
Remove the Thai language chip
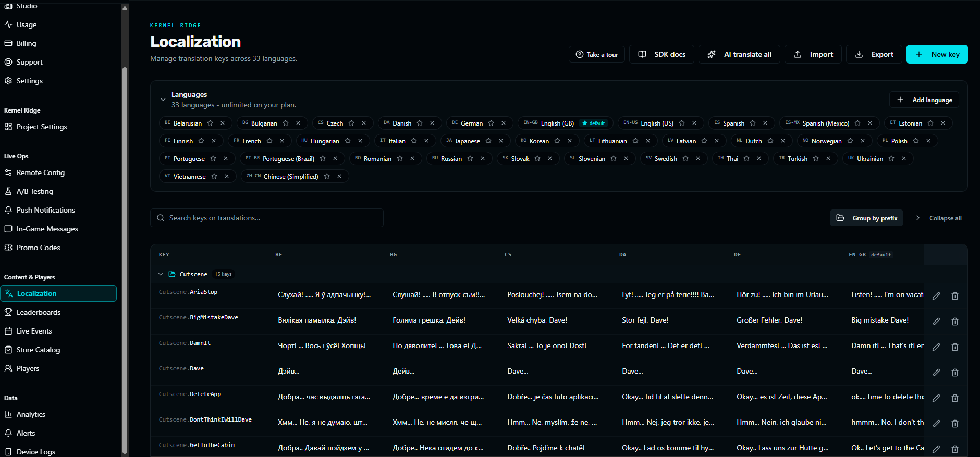759,159
